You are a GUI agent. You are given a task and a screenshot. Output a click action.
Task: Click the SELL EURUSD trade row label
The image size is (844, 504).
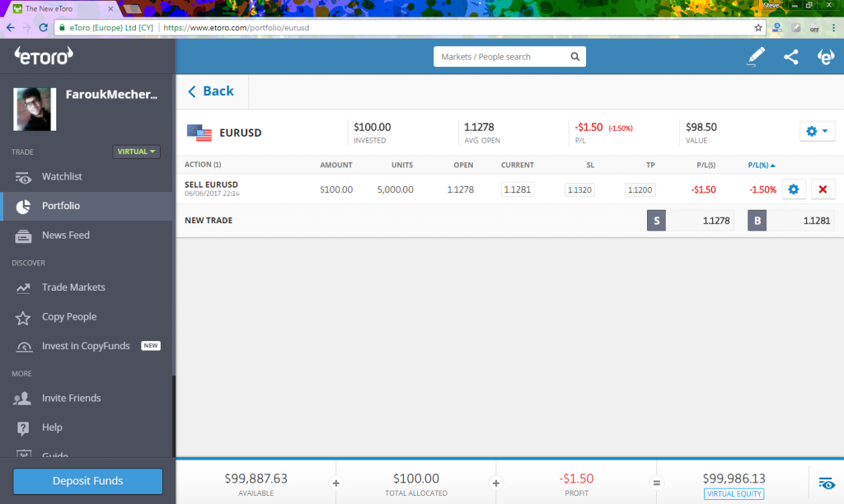(211, 184)
